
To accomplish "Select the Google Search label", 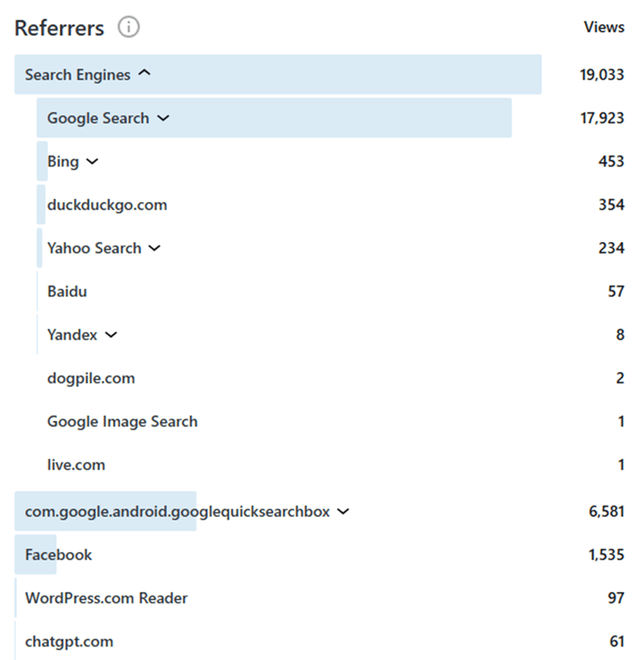I will [98, 118].
